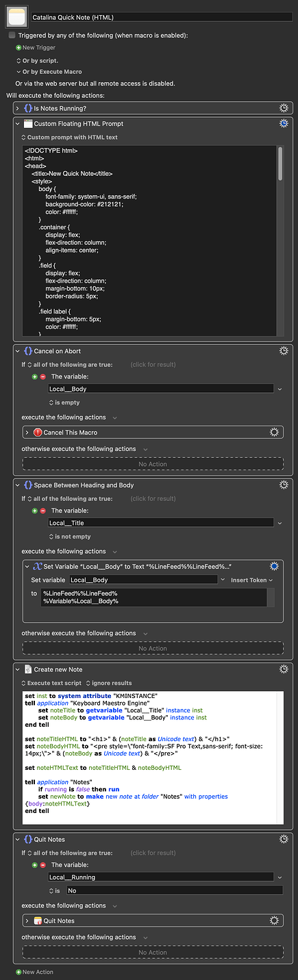
Task: Expand the Cancel This Macro action
Action: point(28,433)
